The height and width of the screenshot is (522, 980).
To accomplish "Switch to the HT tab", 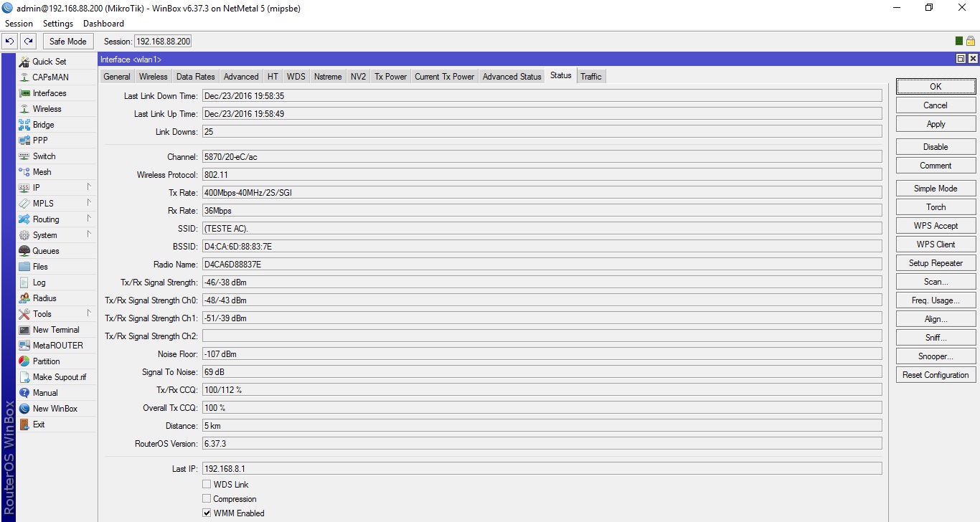I will [273, 77].
